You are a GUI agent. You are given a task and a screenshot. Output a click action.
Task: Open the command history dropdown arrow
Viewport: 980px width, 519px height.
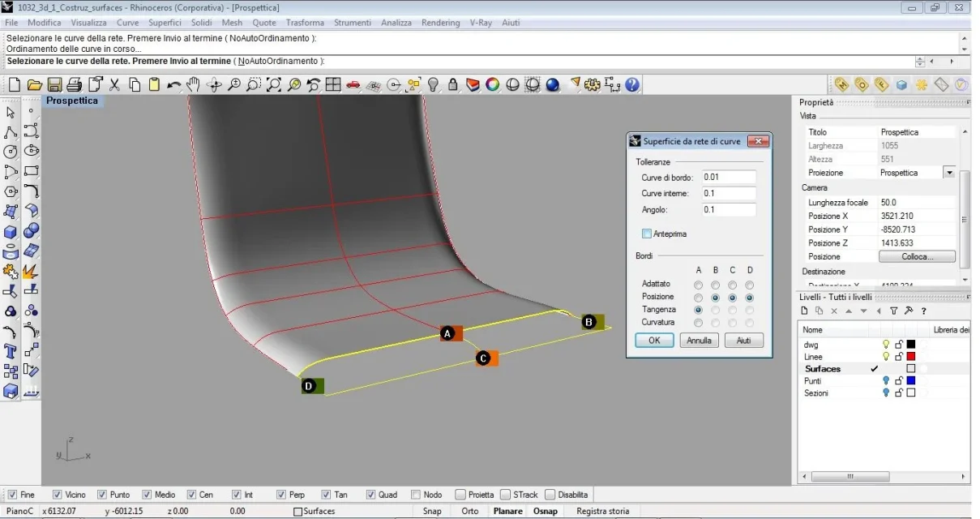tap(964, 49)
